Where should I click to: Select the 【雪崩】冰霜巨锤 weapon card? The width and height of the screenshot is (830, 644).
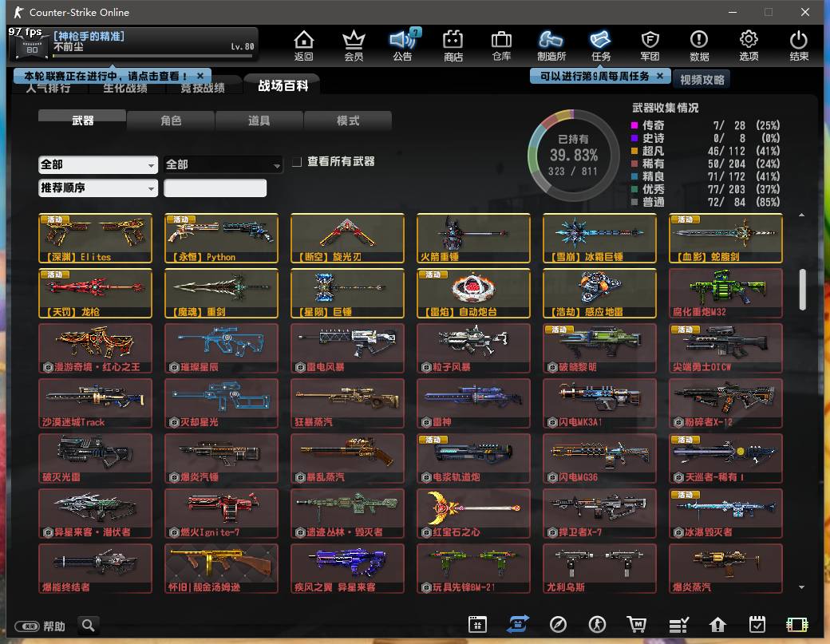(599, 238)
